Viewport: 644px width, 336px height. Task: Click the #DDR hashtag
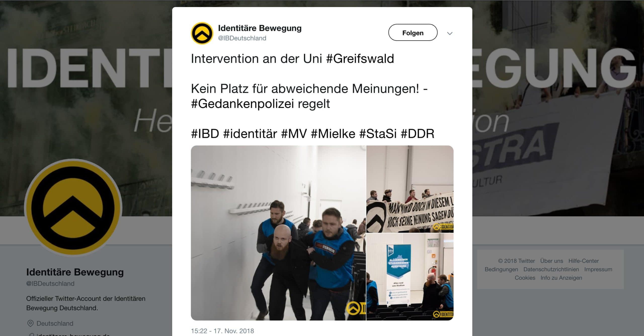click(x=418, y=133)
